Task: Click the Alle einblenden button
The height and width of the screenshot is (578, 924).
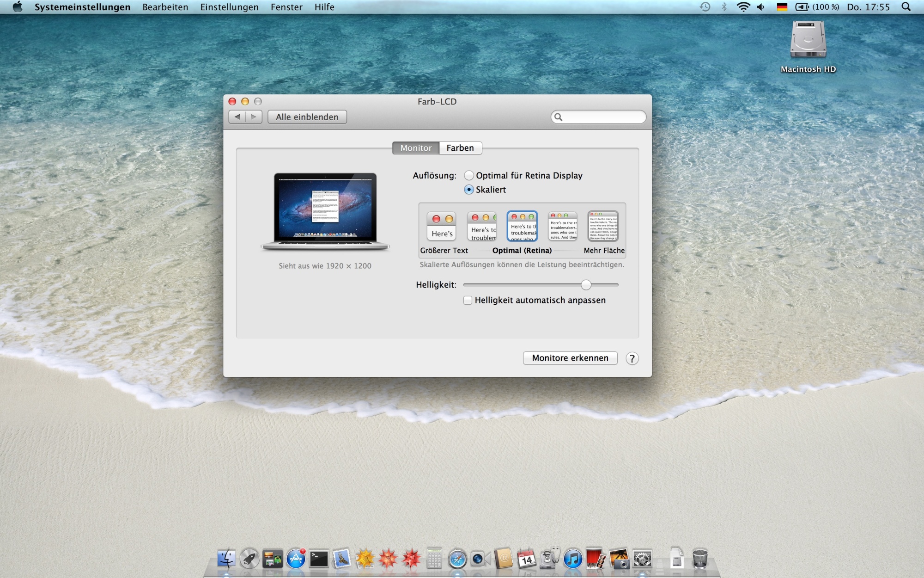Action: [307, 117]
